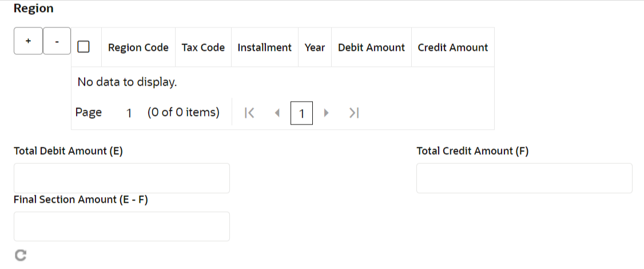
Task: Go to the previous page arrow
Action: (x=277, y=113)
